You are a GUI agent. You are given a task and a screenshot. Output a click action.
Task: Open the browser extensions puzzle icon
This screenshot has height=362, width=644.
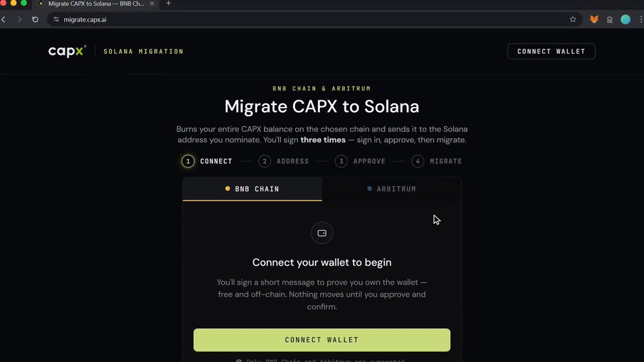click(610, 19)
